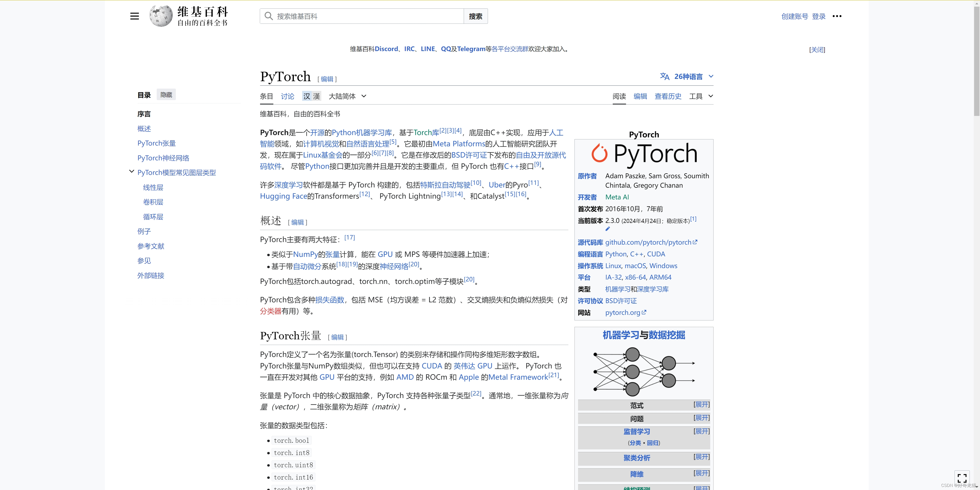Jump to 概述 in contents
Screen dimensions: 980x490
coord(144,129)
